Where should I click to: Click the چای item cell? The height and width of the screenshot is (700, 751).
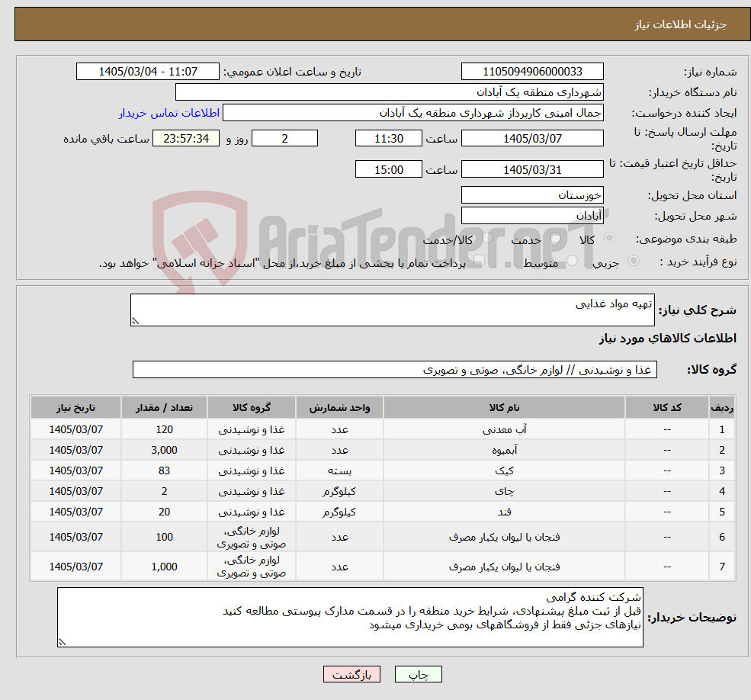click(504, 491)
